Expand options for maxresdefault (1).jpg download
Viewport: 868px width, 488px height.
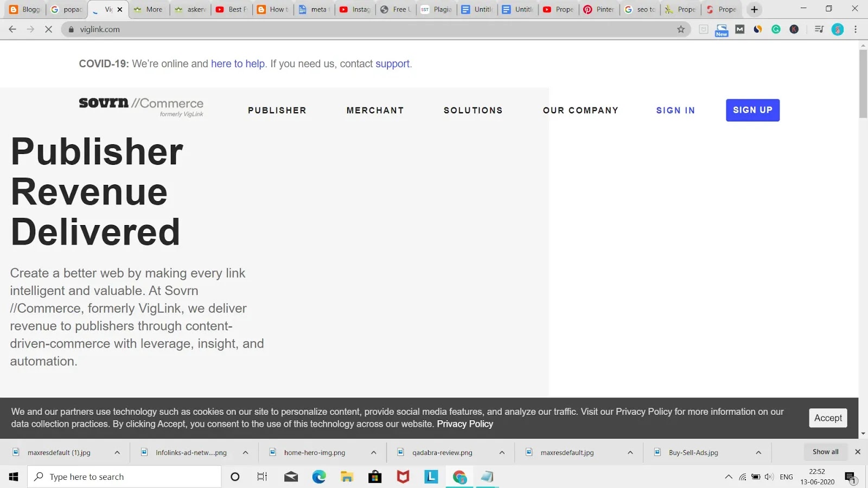click(117, 452)
